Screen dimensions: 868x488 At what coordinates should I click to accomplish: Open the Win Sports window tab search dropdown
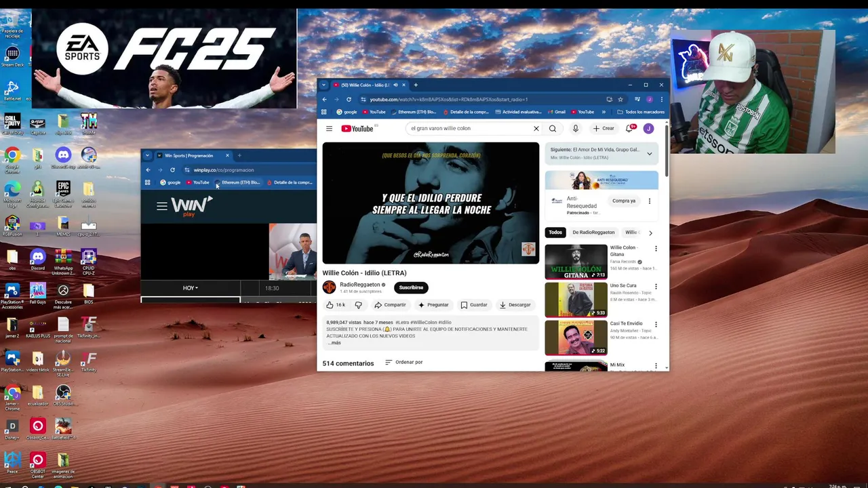(x=147, y=155)
